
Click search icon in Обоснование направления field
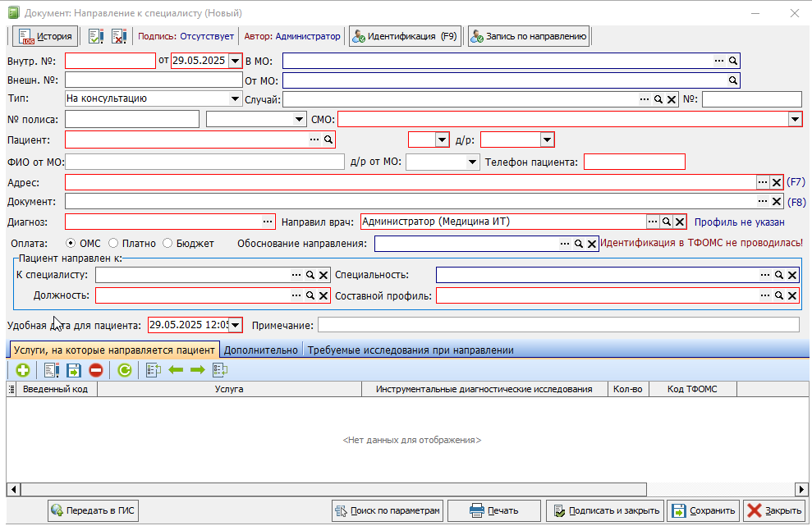point(579,244)
